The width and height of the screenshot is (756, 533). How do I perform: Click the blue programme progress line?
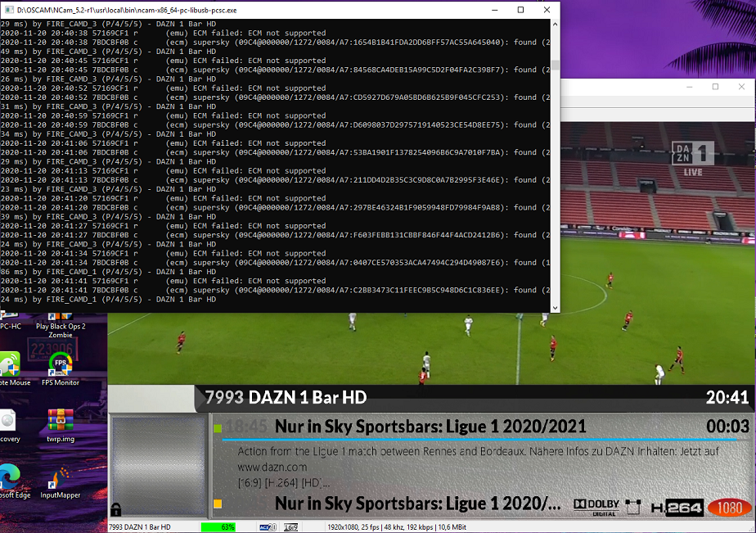pos(479,440)
